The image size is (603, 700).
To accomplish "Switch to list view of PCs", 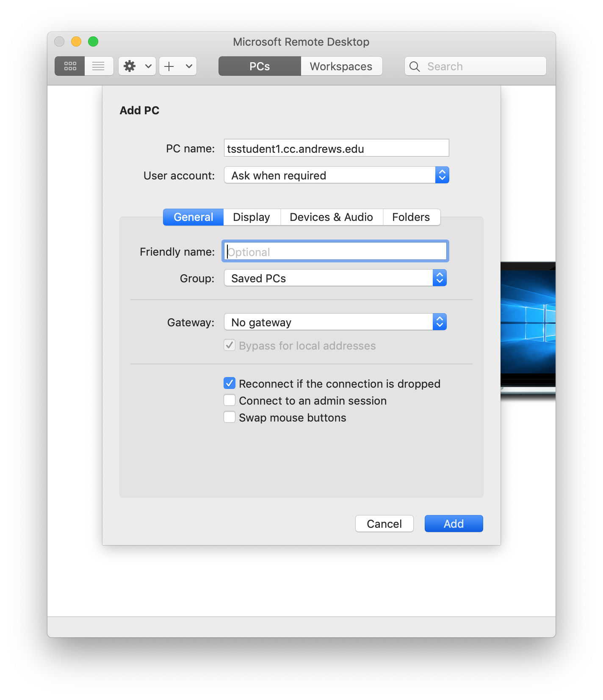I will click(99, 66).
